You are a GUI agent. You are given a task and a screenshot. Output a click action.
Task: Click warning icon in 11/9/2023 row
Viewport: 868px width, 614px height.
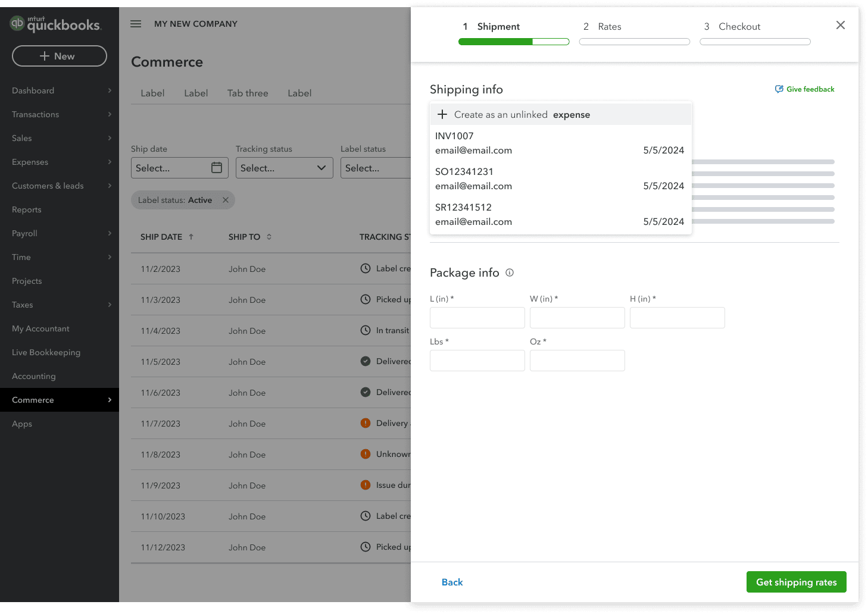pos(366,485)
